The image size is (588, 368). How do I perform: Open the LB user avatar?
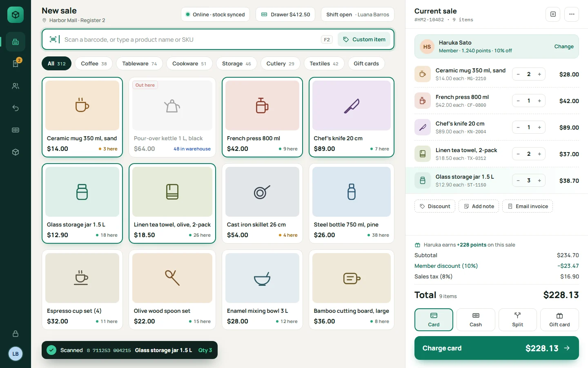(16, 354)
